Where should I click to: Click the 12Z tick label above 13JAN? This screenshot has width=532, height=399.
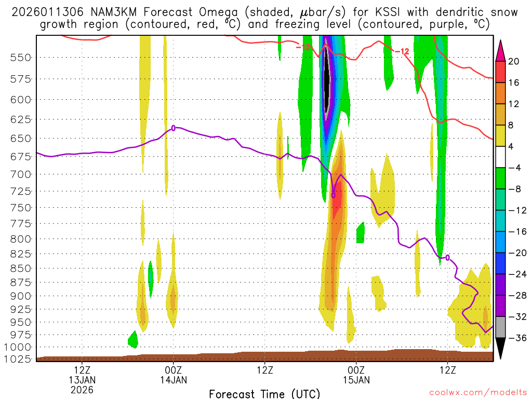point(82,370)
